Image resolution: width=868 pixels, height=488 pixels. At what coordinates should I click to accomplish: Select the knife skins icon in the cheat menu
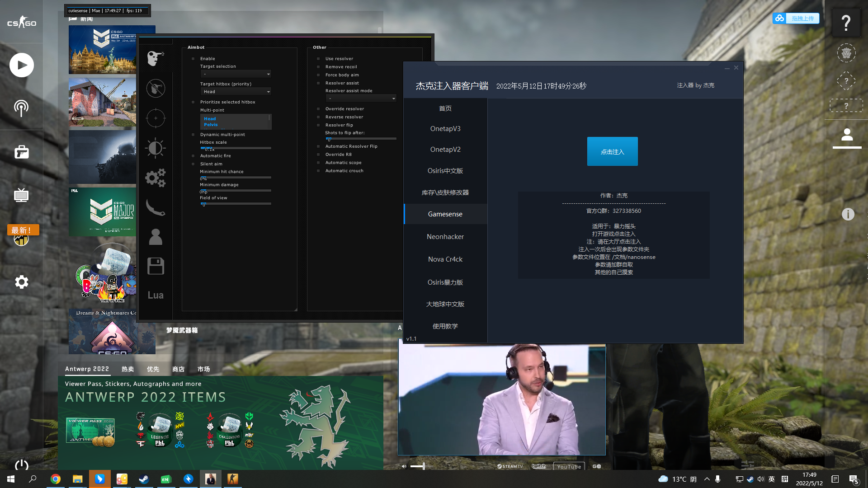point(156,207)
